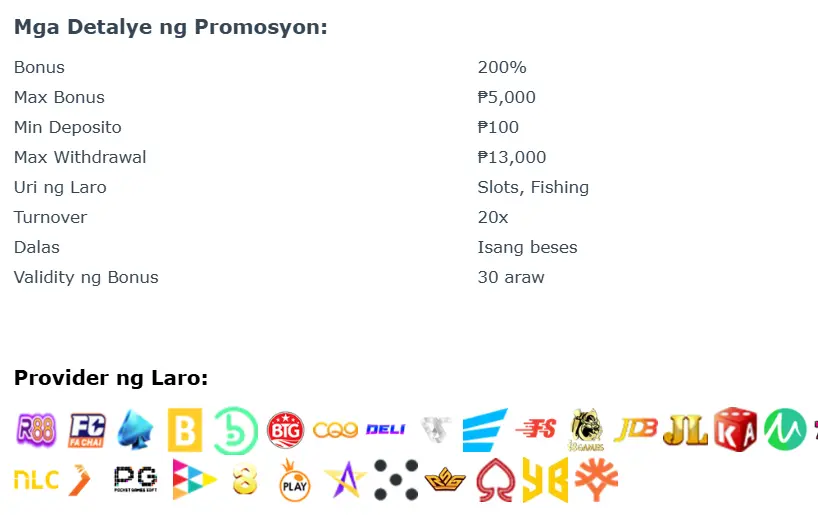Click the yellow YB provider logo

point(545,480)
